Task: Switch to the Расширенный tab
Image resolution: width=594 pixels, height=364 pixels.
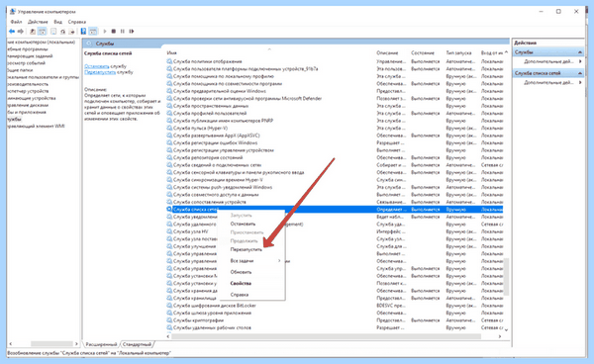Action: 101,344
